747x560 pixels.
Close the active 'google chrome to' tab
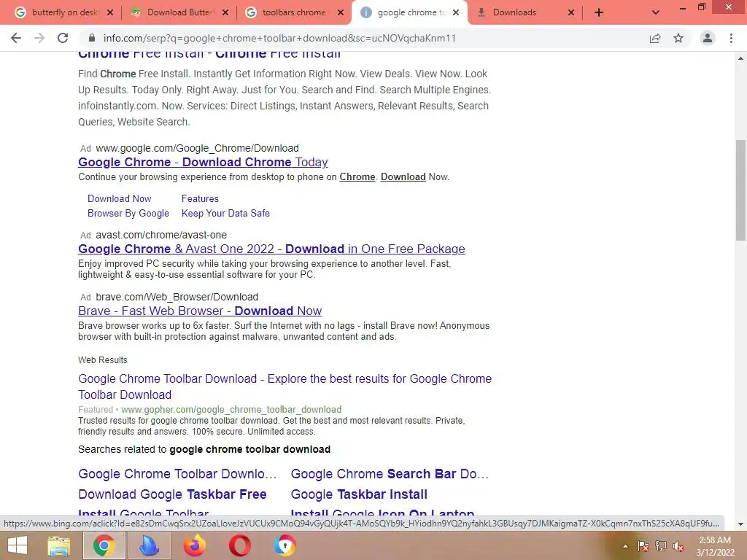pos(456,12)
